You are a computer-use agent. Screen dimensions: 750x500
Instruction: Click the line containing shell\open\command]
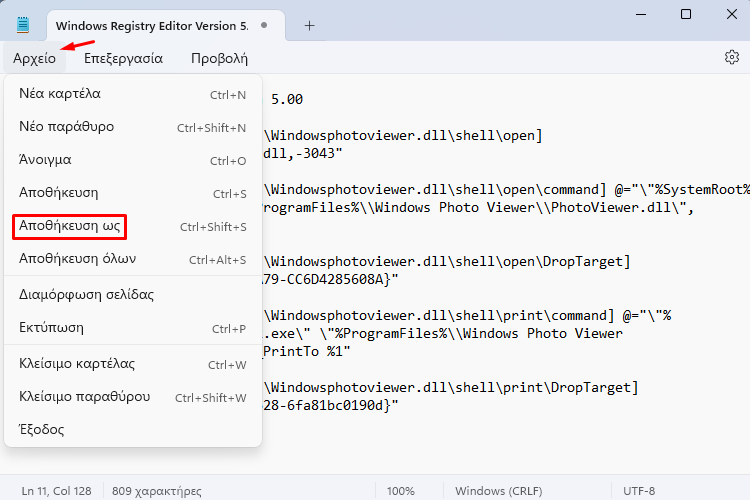point(506,190)
